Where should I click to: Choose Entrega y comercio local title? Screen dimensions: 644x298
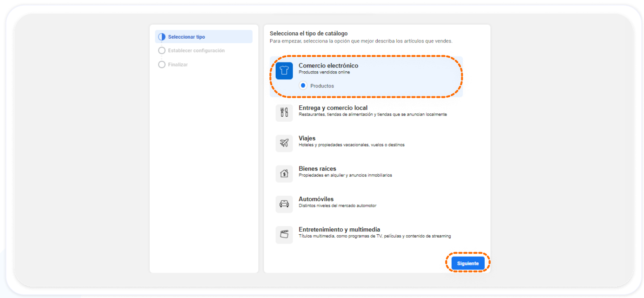pos(333,108)
